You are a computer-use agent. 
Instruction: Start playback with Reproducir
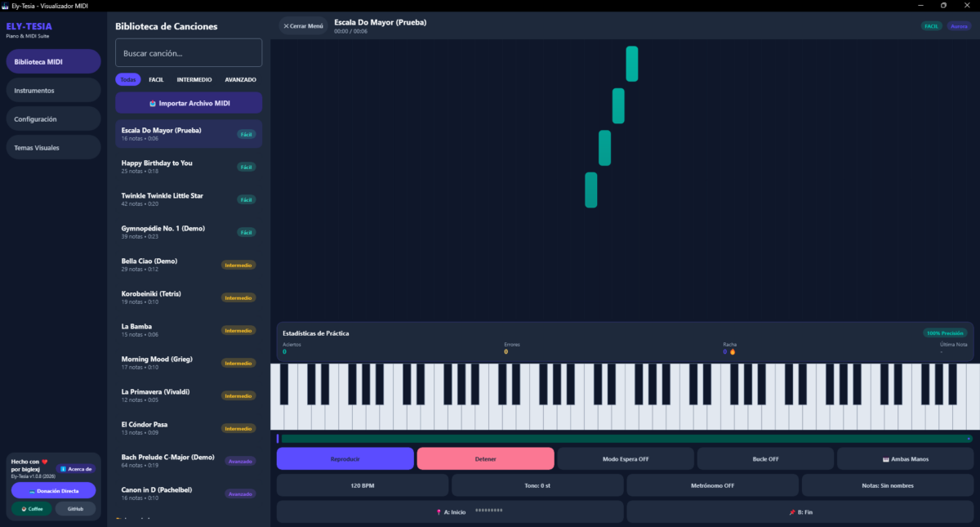345,458
